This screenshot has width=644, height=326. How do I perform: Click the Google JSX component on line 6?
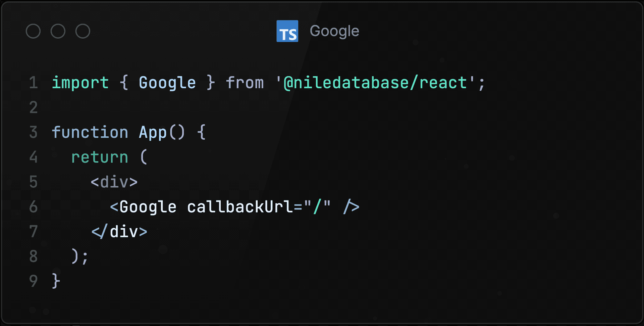(148, 207)
